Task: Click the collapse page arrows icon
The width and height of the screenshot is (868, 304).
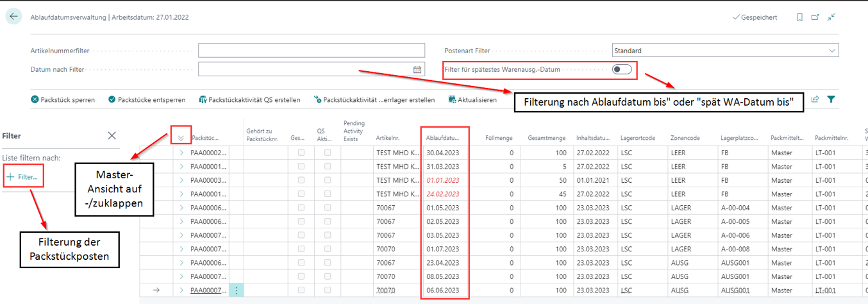Action: point(831,17)
